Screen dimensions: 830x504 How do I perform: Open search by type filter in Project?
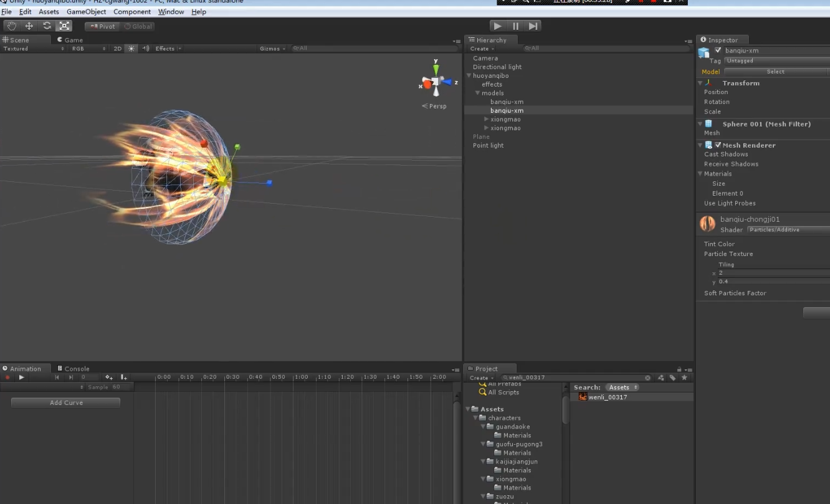coord(661,378)
